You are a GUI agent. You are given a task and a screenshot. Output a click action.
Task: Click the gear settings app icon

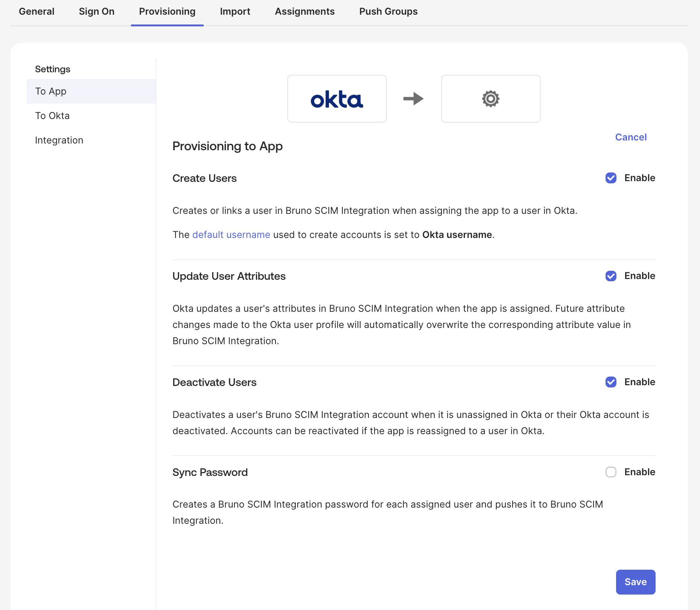coord(490,98)
